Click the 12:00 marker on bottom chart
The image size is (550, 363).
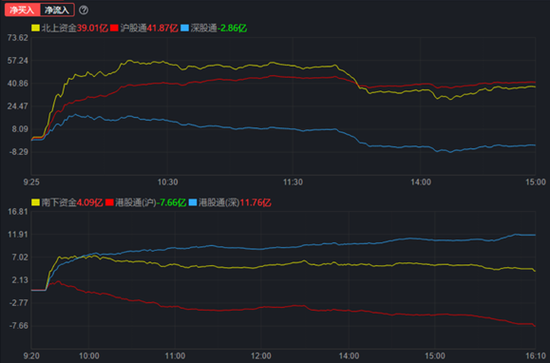261,356
